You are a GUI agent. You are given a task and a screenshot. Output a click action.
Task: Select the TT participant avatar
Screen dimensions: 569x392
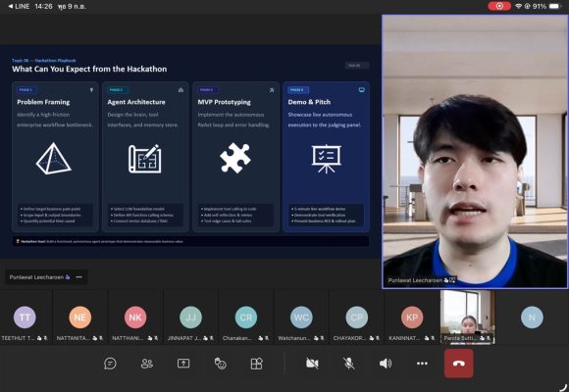(25, 317)
